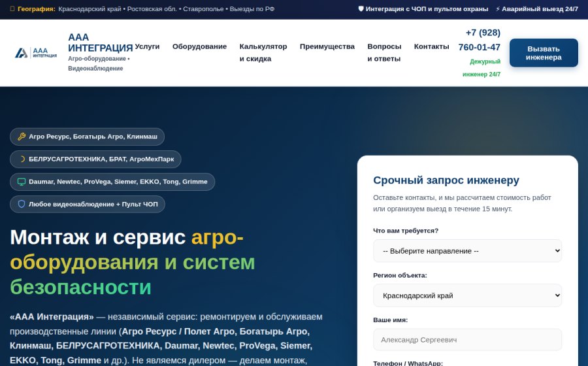Click the Регион объекта label

400,275
